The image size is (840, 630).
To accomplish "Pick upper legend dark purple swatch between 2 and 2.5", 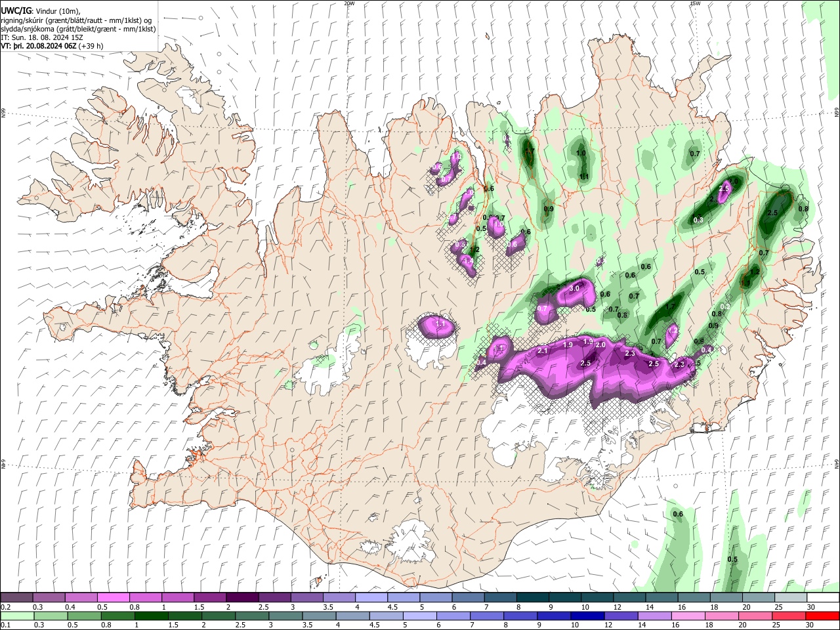I will [242, 597].
